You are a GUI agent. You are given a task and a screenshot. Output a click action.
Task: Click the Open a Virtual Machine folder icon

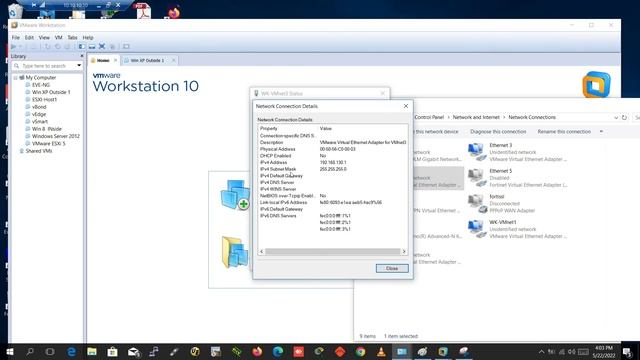(x=235, y=253)
